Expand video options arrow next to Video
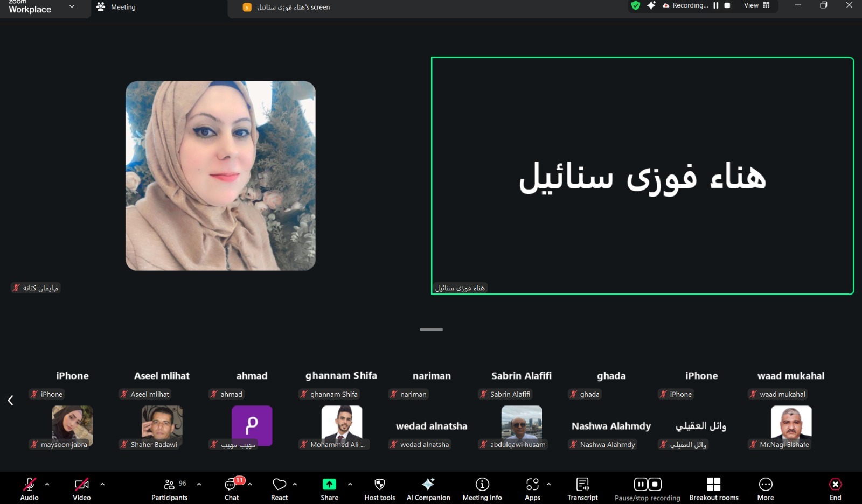 (102, 484)
